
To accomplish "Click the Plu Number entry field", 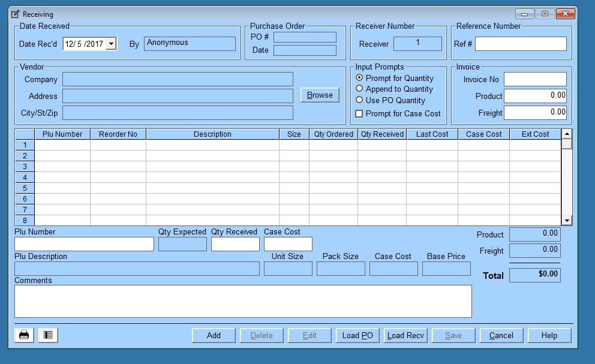I will (84, 244).
